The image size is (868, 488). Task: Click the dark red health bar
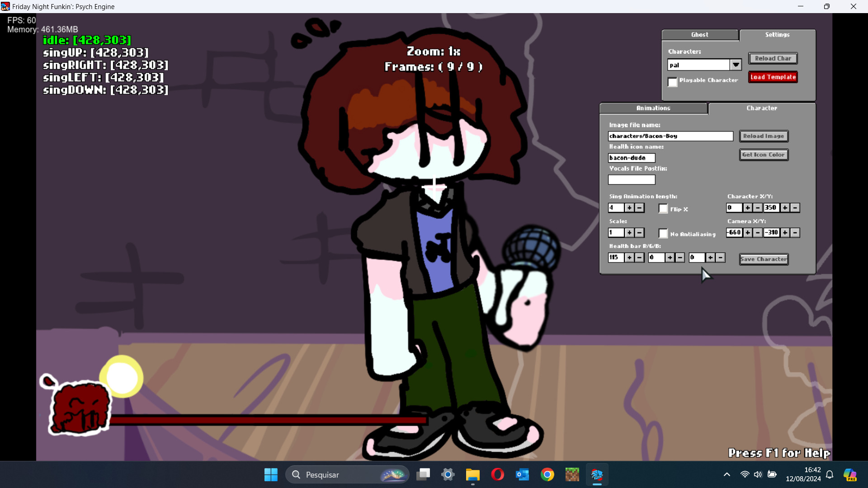click(x=269, y=420)
